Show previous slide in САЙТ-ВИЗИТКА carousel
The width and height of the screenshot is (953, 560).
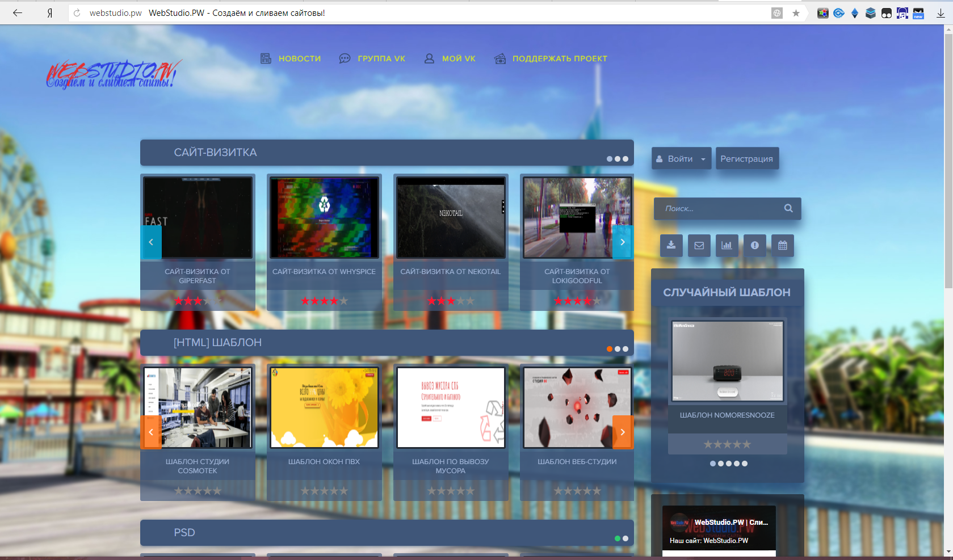click(x=151, y=242)
